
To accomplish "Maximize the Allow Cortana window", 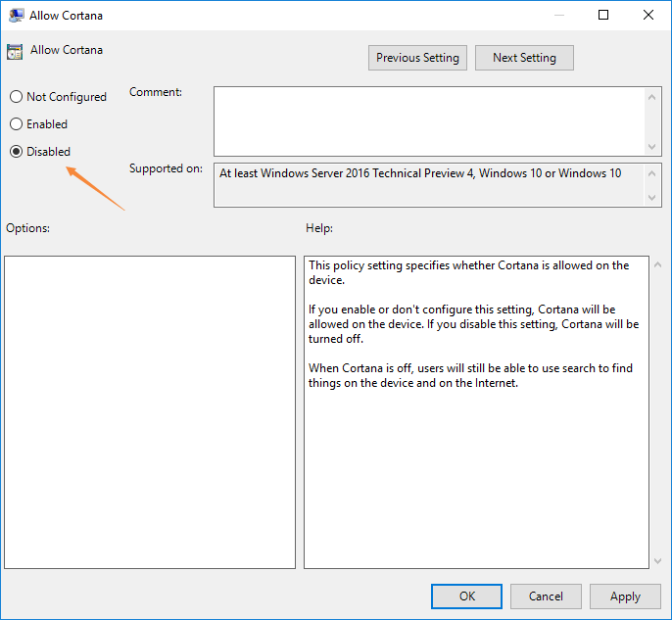I will [603, 15].
